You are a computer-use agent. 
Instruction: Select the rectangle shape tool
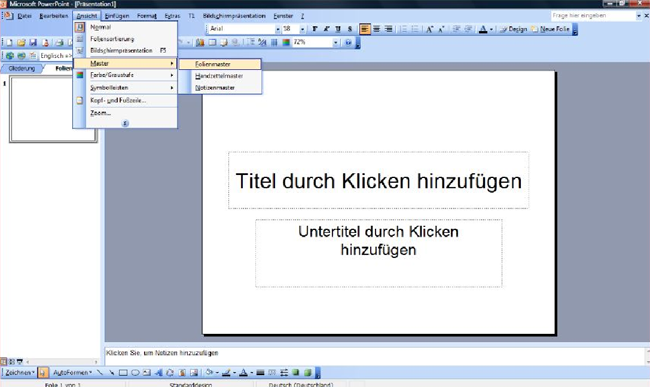click(123, 372)
